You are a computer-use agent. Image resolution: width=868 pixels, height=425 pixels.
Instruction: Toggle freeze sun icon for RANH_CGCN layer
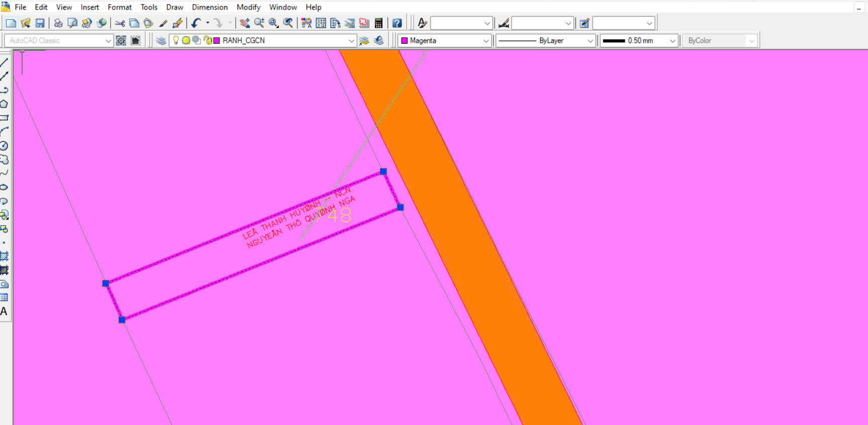pos(186,40)
